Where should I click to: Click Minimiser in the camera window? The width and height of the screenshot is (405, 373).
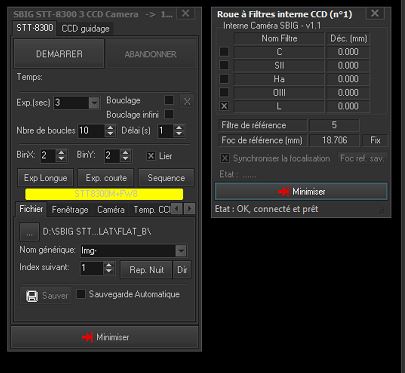(105, 337)
